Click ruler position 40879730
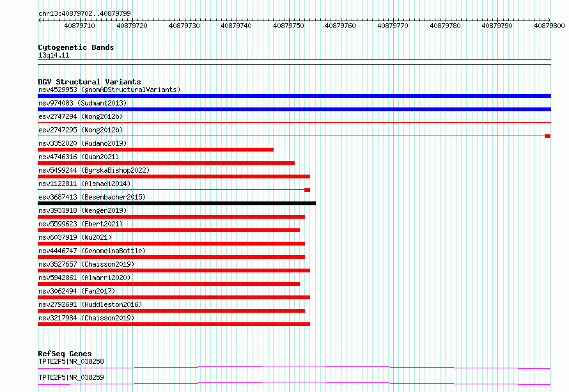The width and height of the screenshot is (569, 392). 184,26
